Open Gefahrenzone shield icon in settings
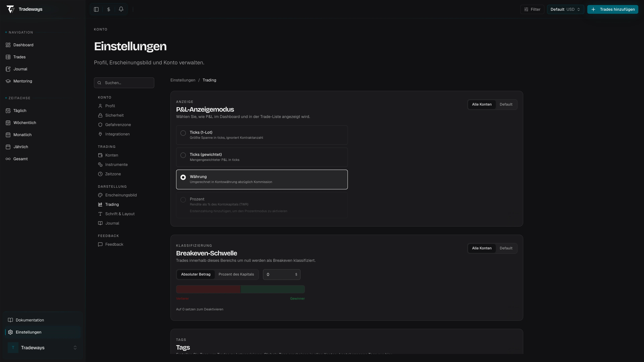The height and width of the screenshot is (362, 644). 100,125
